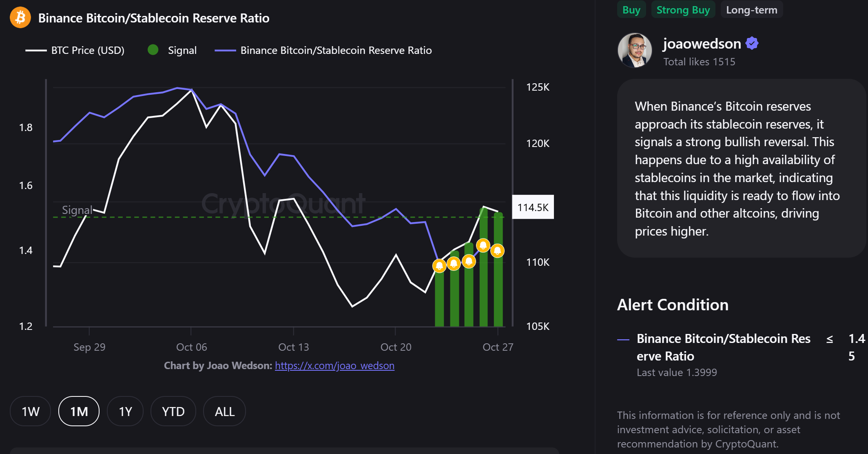Click the leftmost alert bell marker

tap(439, 266)
